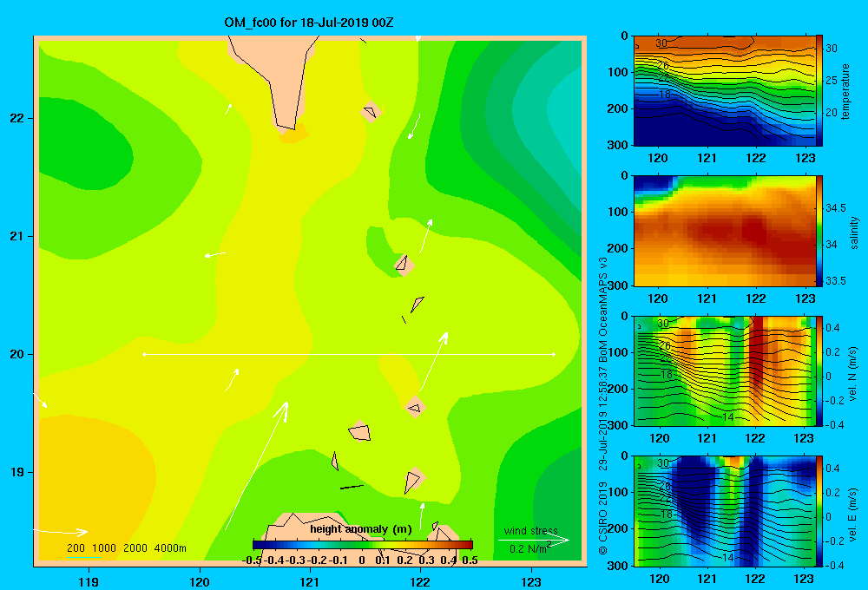This screenshot has height=590, width=868.
Task: Click the left endpoint of the section line
Action: point(144,354)
